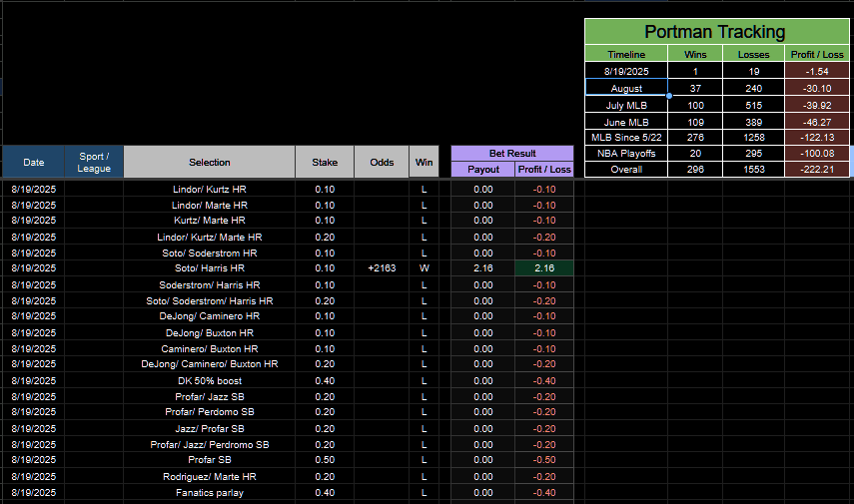The width and height of the screenshot is (854, 504).
Task: Select the July MLB timeline cell
Action: tap(626, 105)
